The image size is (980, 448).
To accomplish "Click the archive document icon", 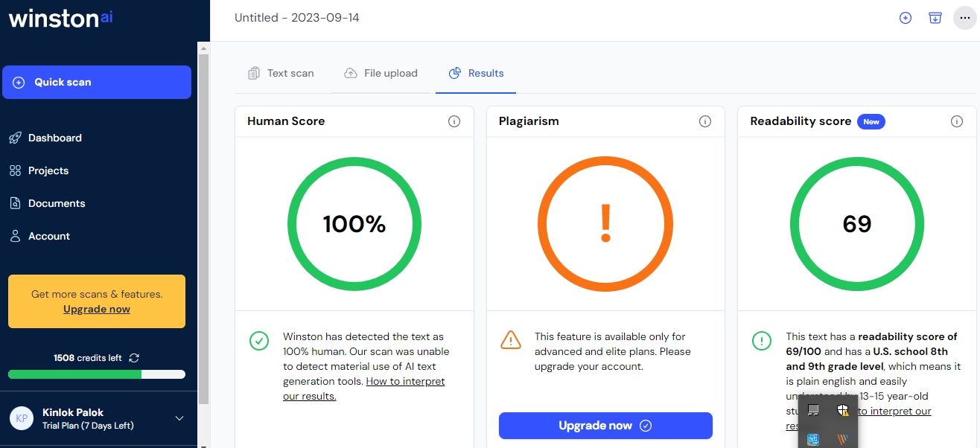I will [x=935, y=18].
